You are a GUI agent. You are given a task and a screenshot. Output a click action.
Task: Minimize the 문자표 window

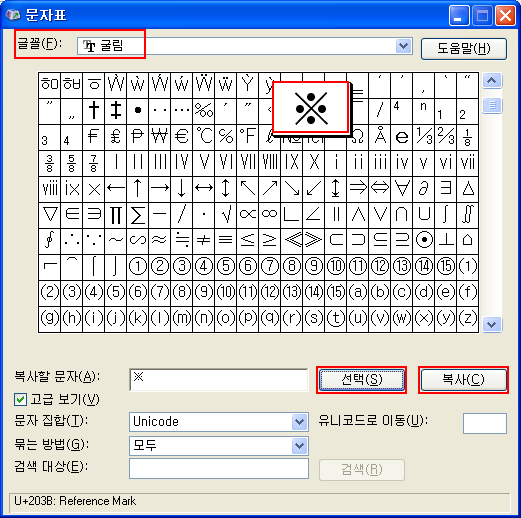[x=459, y=16]
